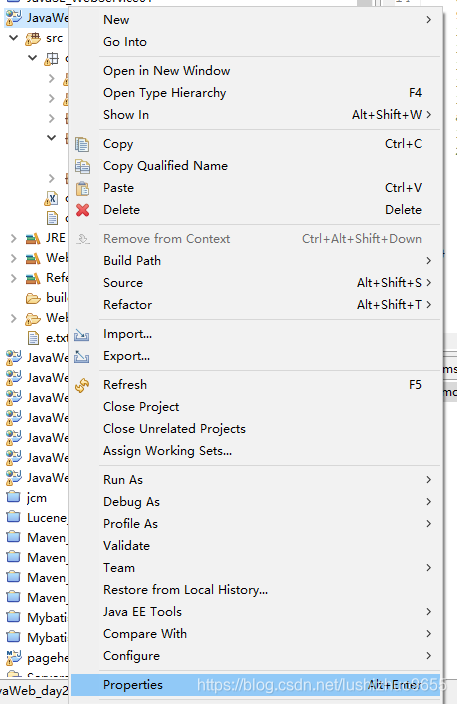
Task: Collapse the src folder chevron
Action: click(x=13, y=38)
